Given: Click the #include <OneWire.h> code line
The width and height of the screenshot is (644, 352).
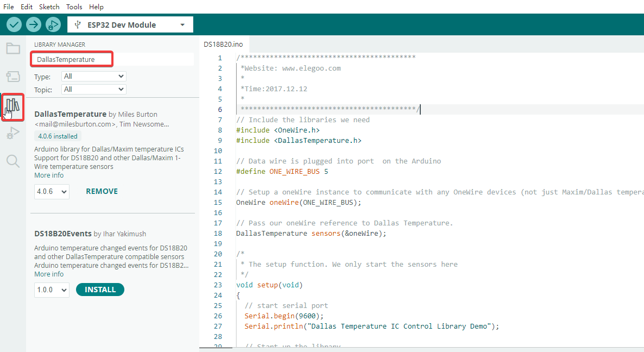Looking at the screenshot, I should click(278, 130).
